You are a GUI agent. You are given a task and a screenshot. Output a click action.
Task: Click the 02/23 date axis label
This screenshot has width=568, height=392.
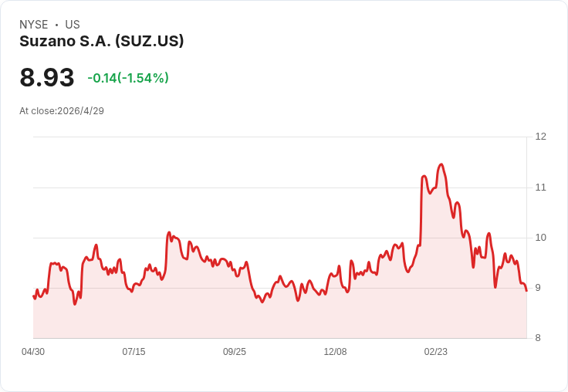436,352
